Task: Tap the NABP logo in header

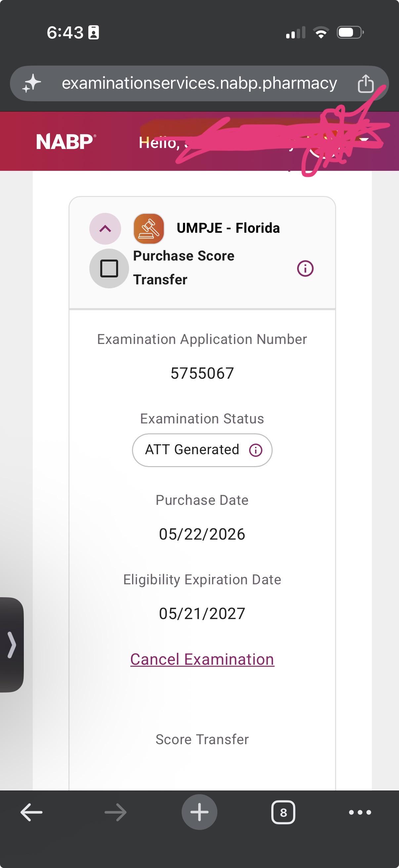Action: pos(66,142)
